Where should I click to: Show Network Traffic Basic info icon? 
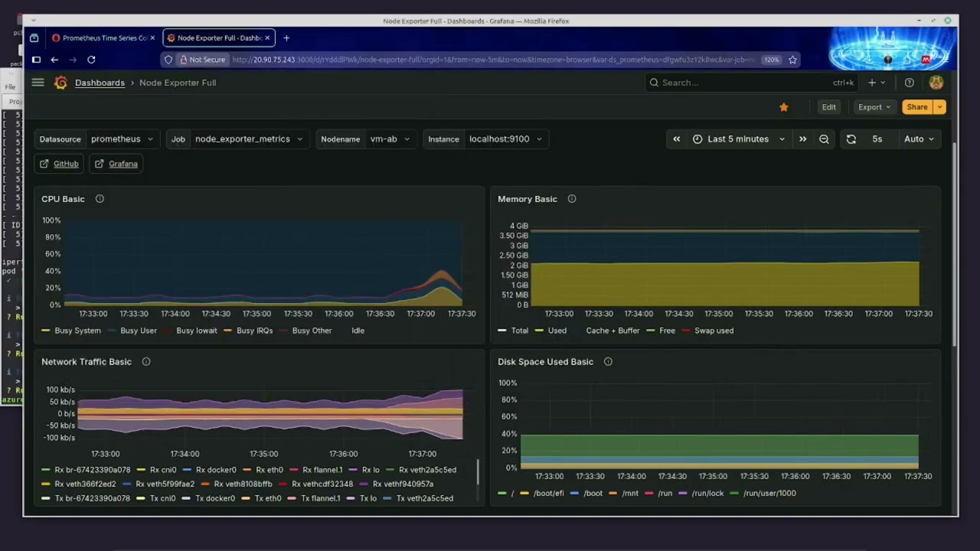146,362
